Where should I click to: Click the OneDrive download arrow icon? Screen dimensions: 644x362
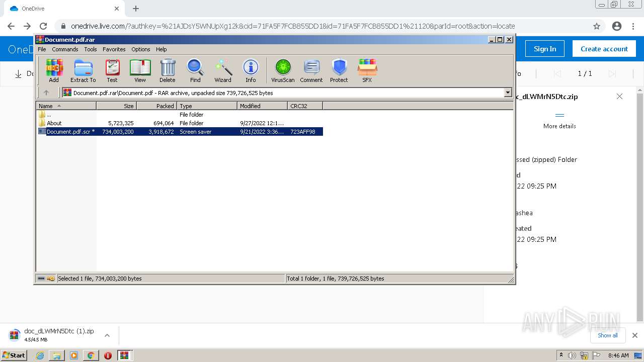(x=18, y=74)
